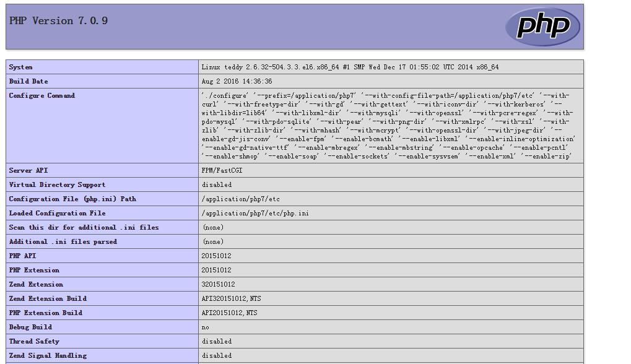Click the 'Server API' row label
This screenshot has width=631, height=364.
tap(28, 170)
